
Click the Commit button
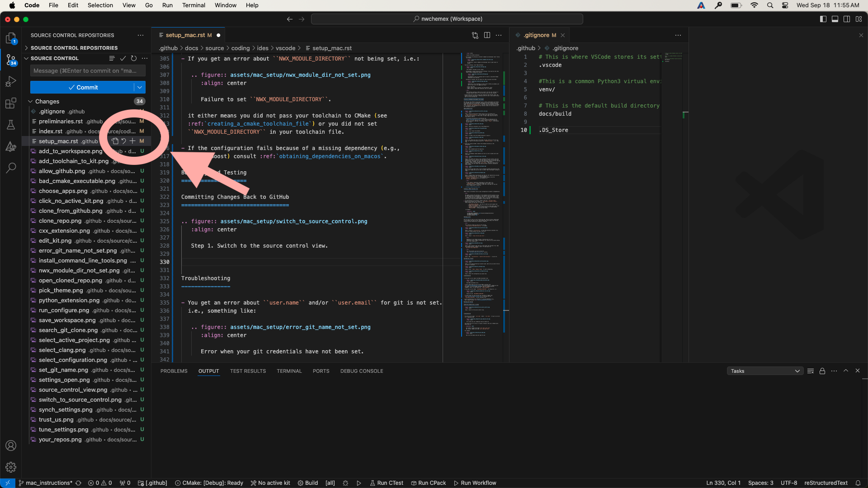pos(82,87)
